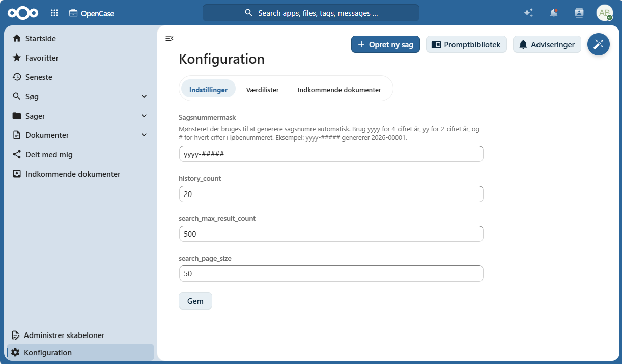Click the Opret ny sag button
The height and width of the screenshot is (364, 622).
(385, 44)
